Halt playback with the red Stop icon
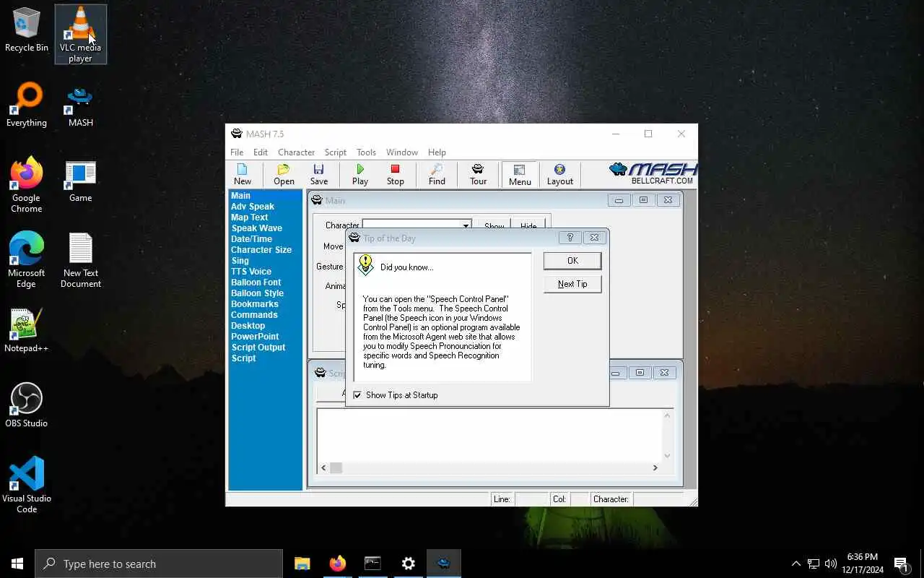Viewport: 924px width, 578px height. (x=395, y=174)
